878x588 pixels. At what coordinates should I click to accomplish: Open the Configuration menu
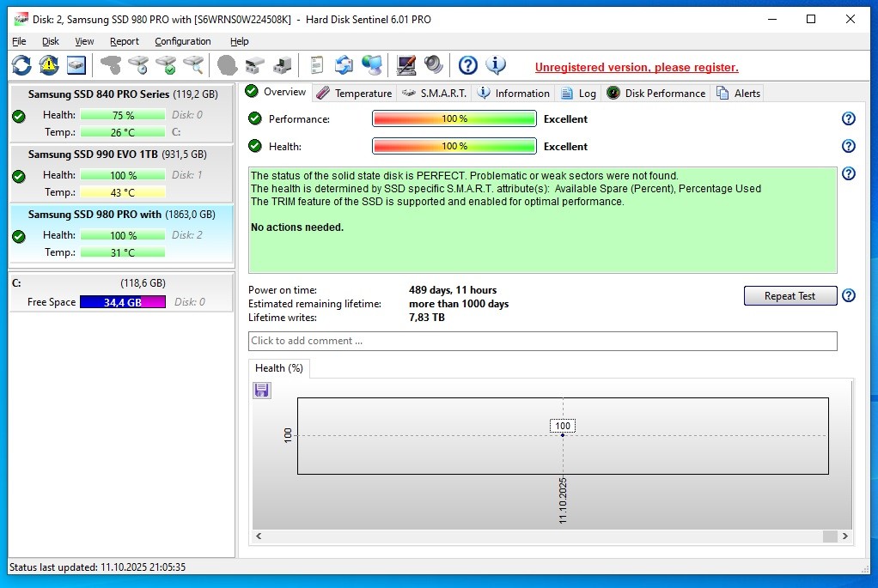pyautogui.click(x=182, y=41)
